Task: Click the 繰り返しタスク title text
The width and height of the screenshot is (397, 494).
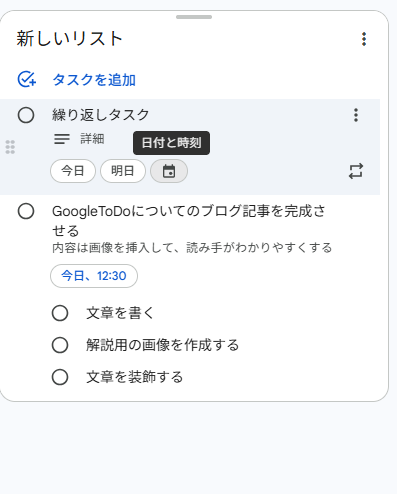Action: pos(101,115)
